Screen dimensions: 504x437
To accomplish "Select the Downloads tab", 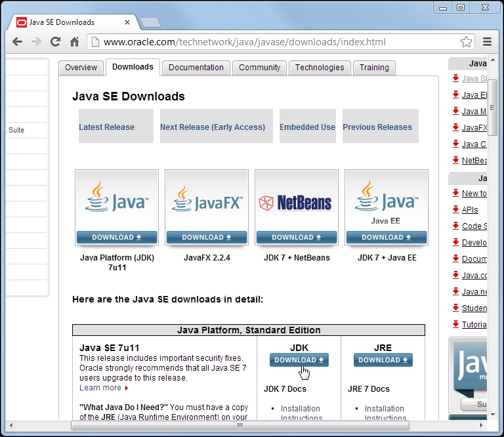I will point(133,67).
